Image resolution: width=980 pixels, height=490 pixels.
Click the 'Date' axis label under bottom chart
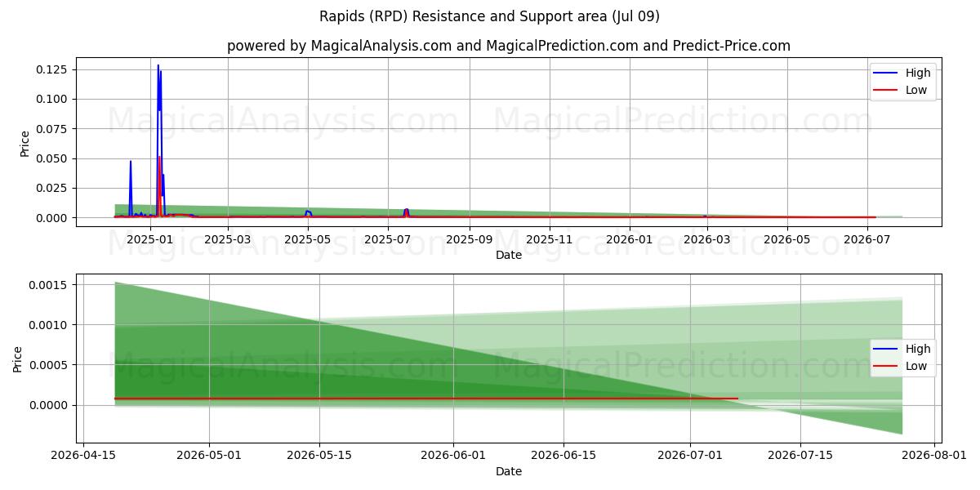click(509, 471)
